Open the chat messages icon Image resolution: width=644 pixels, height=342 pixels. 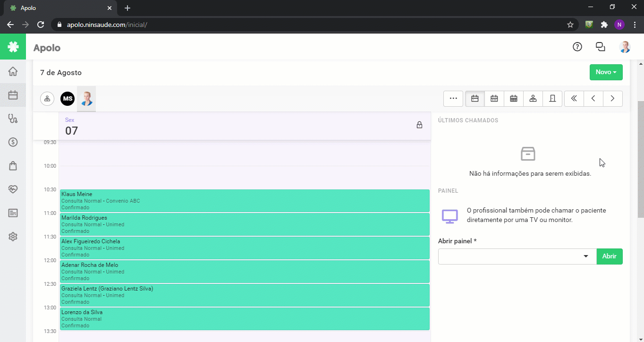[x=601, y=47]
